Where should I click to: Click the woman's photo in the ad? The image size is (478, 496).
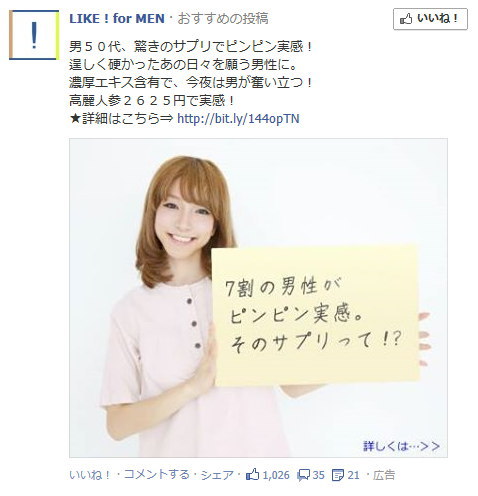click(258, 298)
